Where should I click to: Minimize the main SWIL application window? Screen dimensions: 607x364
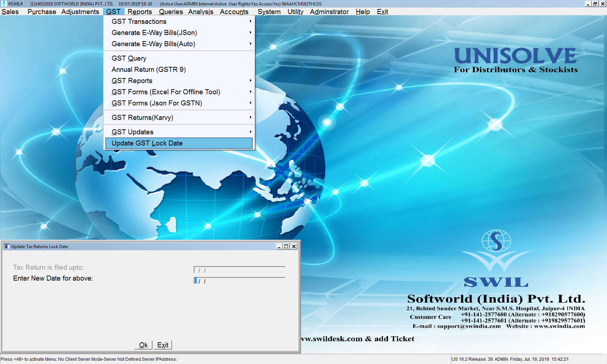[588, 4]
